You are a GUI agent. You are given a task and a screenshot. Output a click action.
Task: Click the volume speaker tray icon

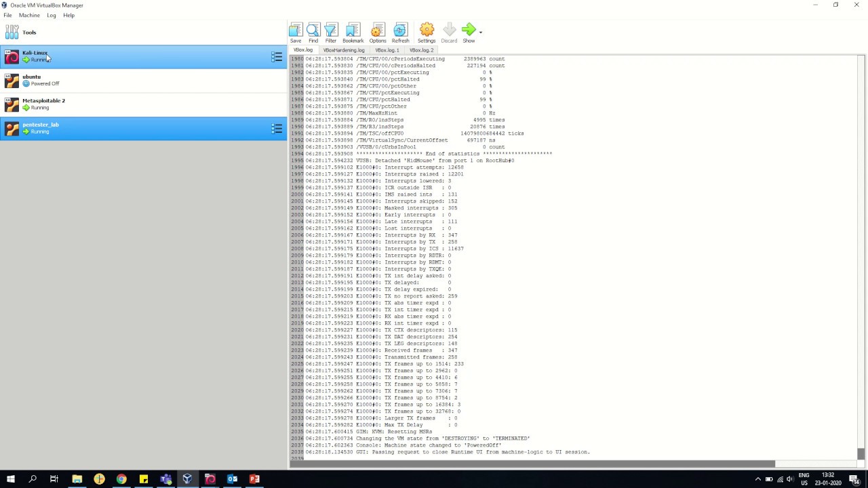(791, 479)
